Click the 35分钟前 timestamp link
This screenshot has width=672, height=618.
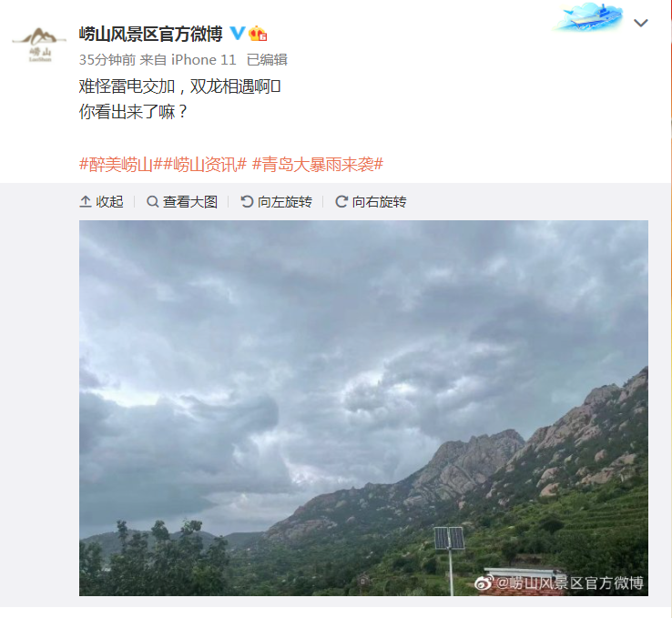click(107, 60)
